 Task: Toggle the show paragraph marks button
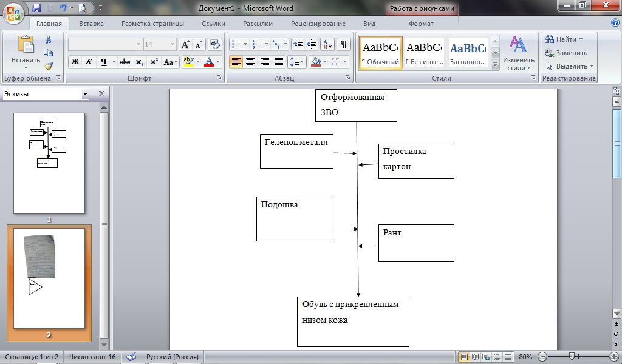[344, 44]
